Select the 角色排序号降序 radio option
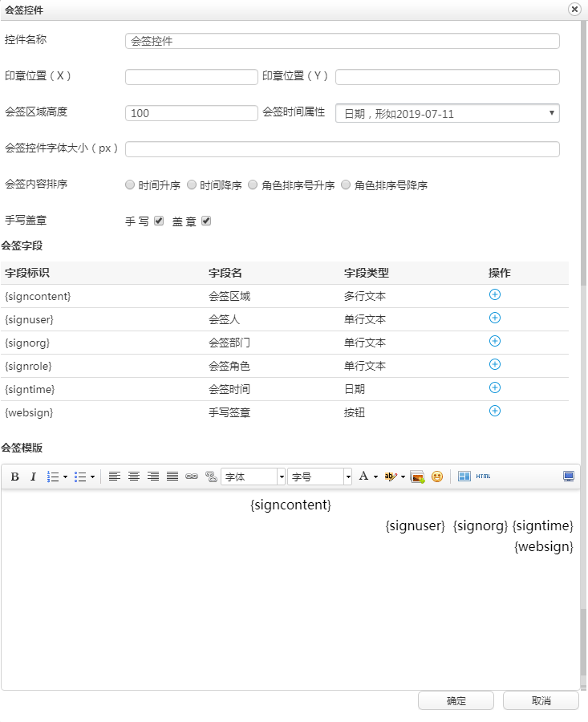 point(346,185)
